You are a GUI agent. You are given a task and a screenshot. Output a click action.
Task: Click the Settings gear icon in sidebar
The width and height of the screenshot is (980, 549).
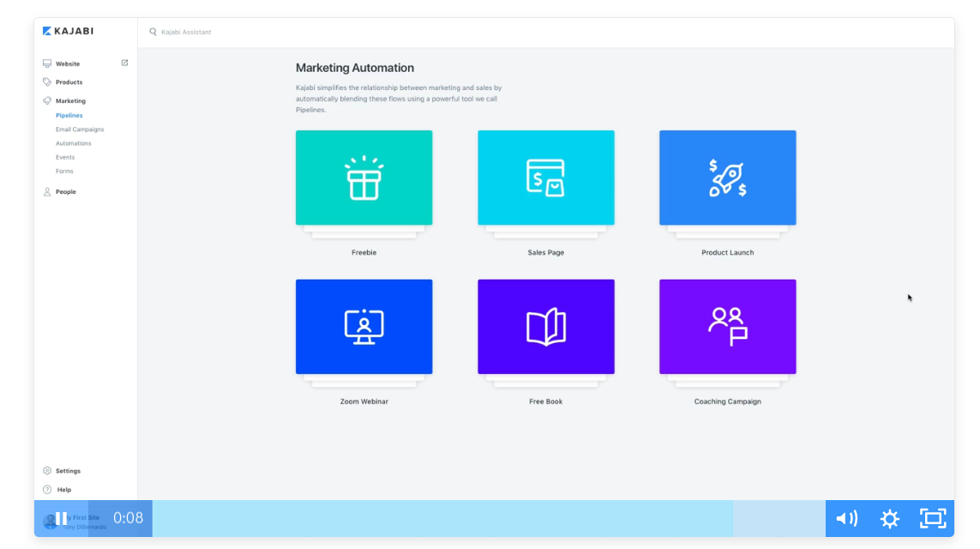click(47, 471)
